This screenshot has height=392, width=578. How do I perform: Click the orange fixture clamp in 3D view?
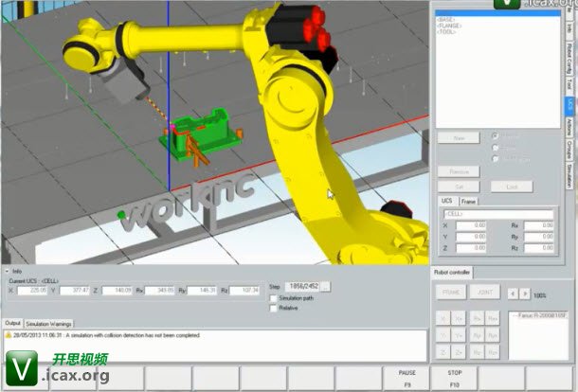[x=196, y=151]
